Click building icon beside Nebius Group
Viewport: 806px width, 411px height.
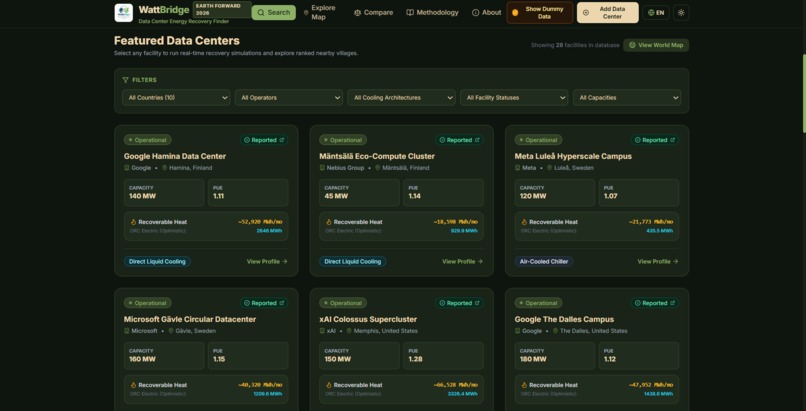tap(322, 168)
